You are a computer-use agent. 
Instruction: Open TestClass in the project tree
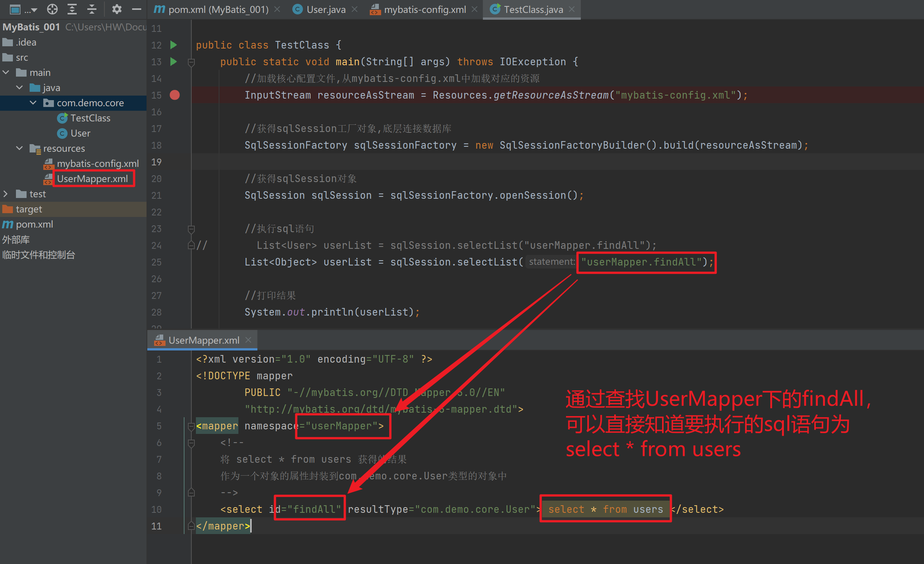click(90, 118)
